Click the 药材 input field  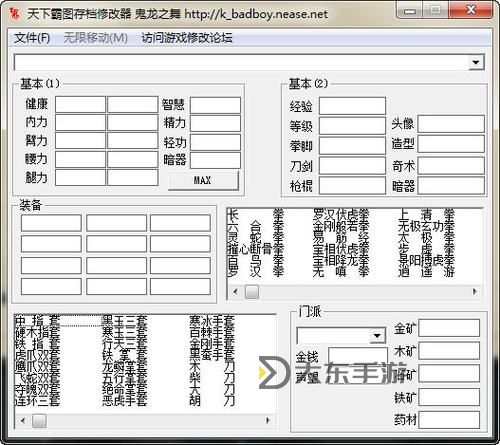[x=449, y=420]
